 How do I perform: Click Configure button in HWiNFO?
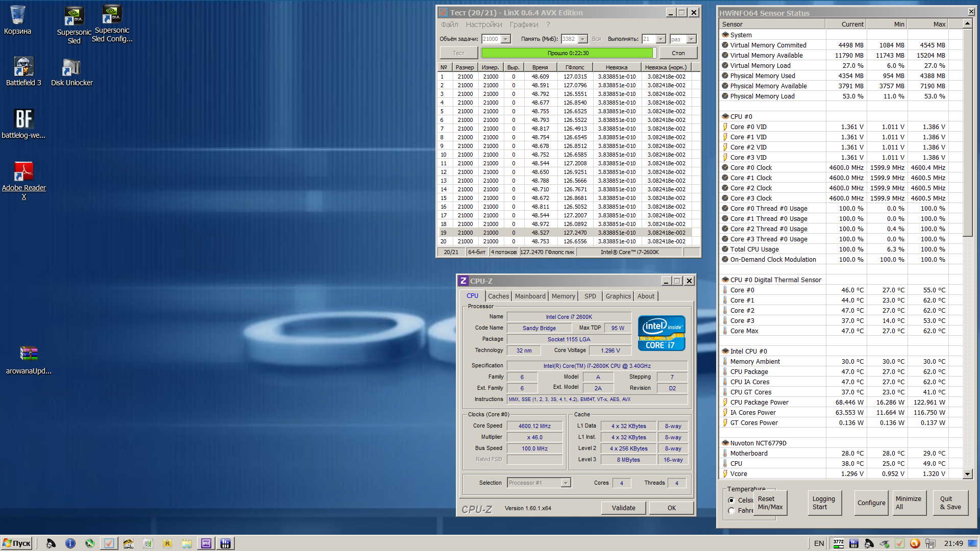pos(871,503)
